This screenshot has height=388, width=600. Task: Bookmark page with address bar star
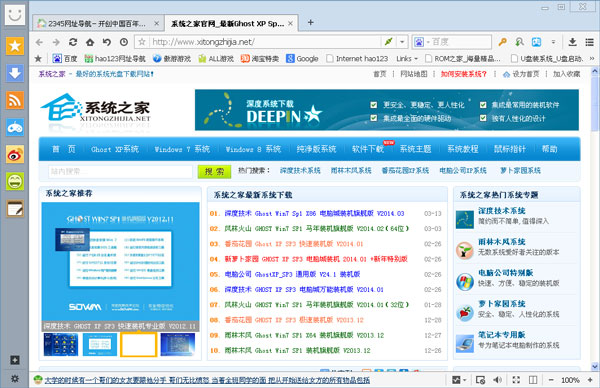[142, 42]
